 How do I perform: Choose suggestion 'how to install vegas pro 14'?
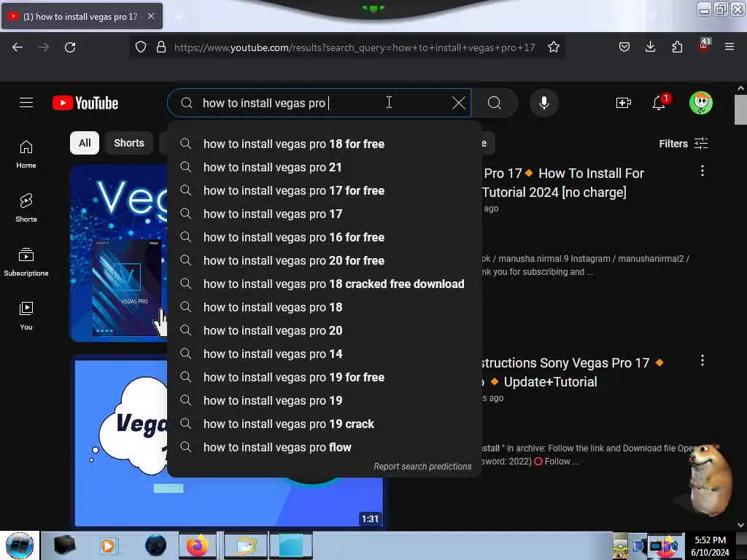click(x=324, y=354)
